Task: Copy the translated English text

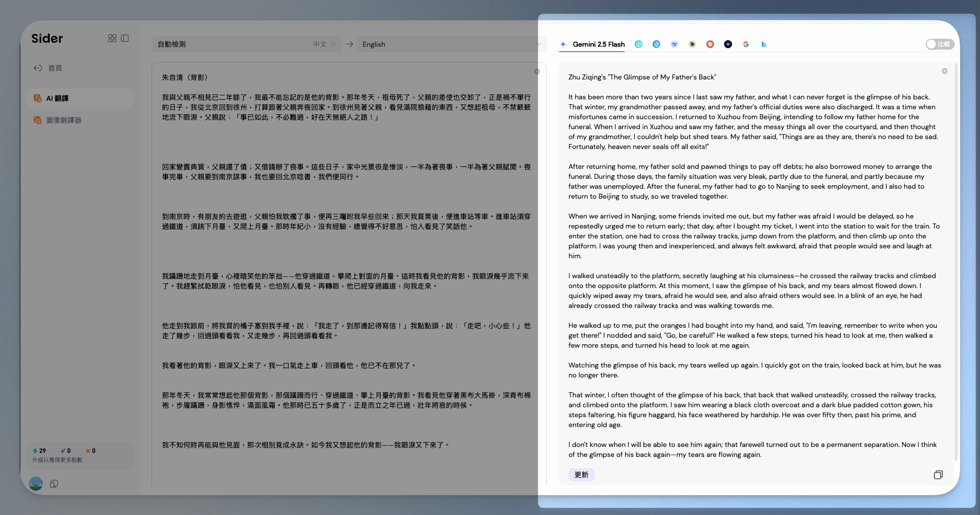Action: coord(938,475)
